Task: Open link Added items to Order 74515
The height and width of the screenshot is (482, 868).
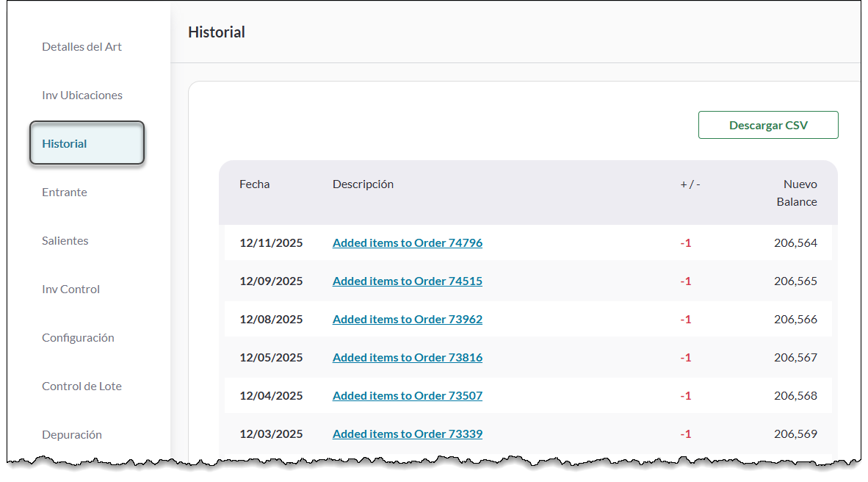Action: tap(407, 281)
